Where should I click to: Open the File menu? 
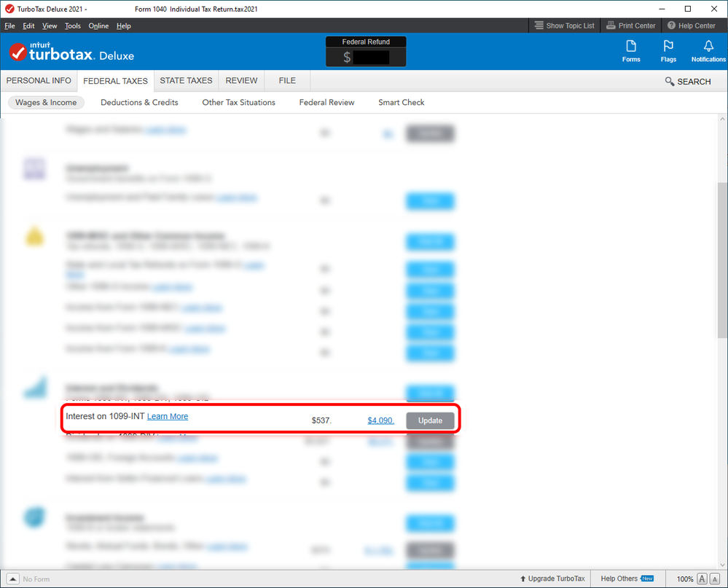(x=9, y=26)
